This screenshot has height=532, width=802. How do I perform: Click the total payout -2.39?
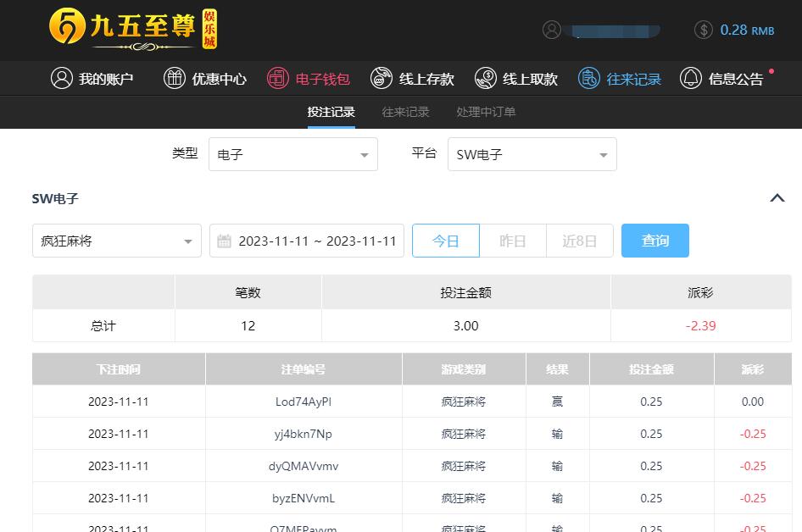(701, 325)
